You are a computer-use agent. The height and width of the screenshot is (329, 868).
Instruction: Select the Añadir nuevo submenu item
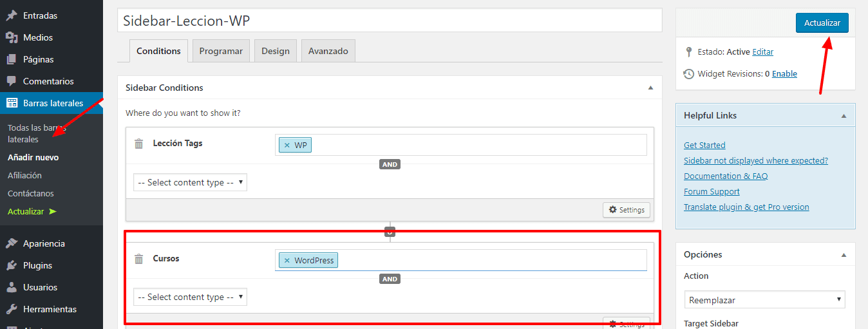pyautogui.click(x=33, y=157)
